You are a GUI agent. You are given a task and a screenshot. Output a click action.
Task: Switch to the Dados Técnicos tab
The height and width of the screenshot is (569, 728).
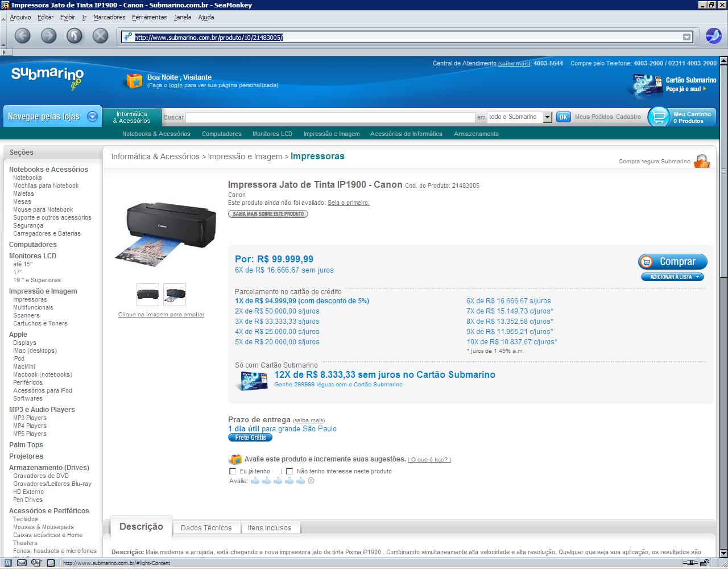[x=206, y=528]
